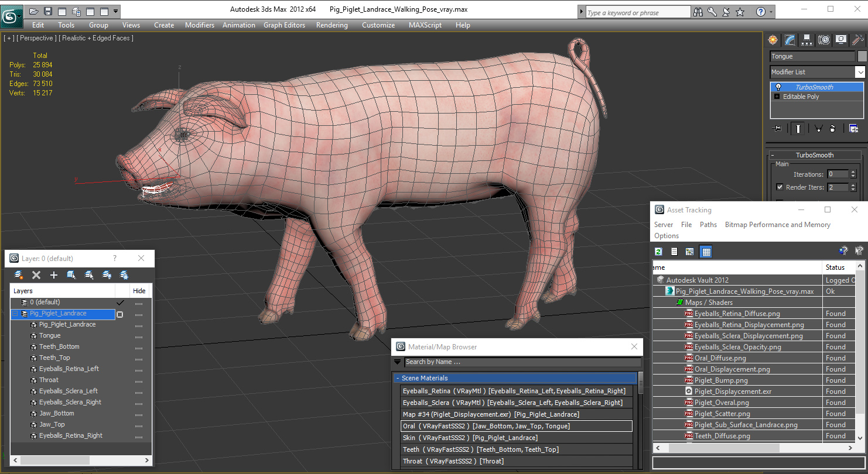Click Create New Layer icon in Layer dialog
868x474 pixels.
19,274
